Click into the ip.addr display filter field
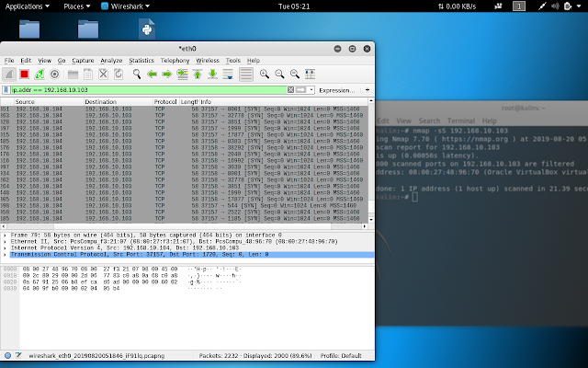 pyautogui.click(x=149, y=90)
